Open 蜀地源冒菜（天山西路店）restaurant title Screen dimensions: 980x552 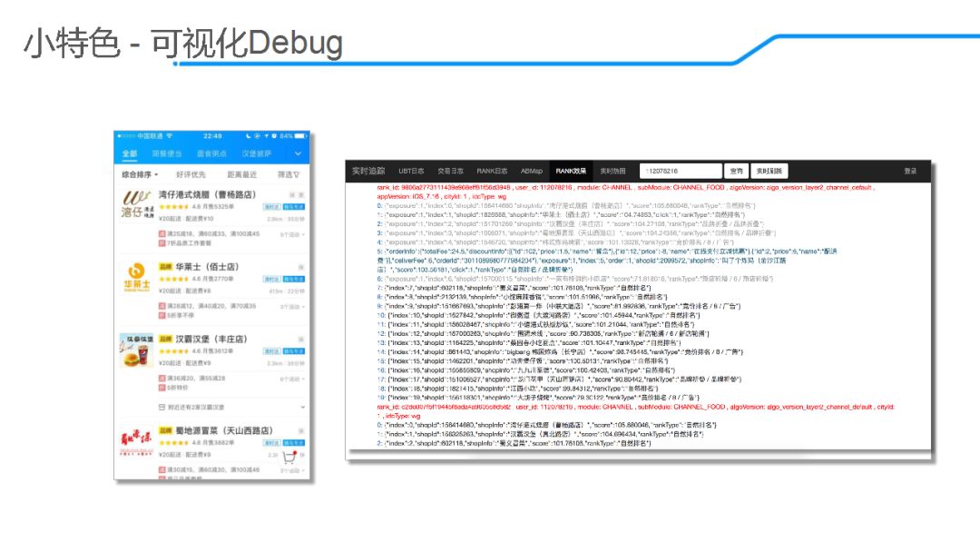(x=224, y=430)
